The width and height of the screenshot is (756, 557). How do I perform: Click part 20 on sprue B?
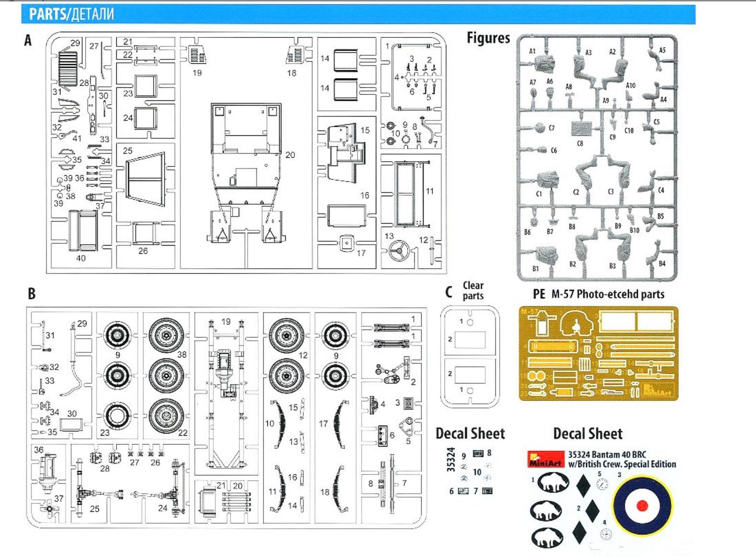(x=237, y=502)
